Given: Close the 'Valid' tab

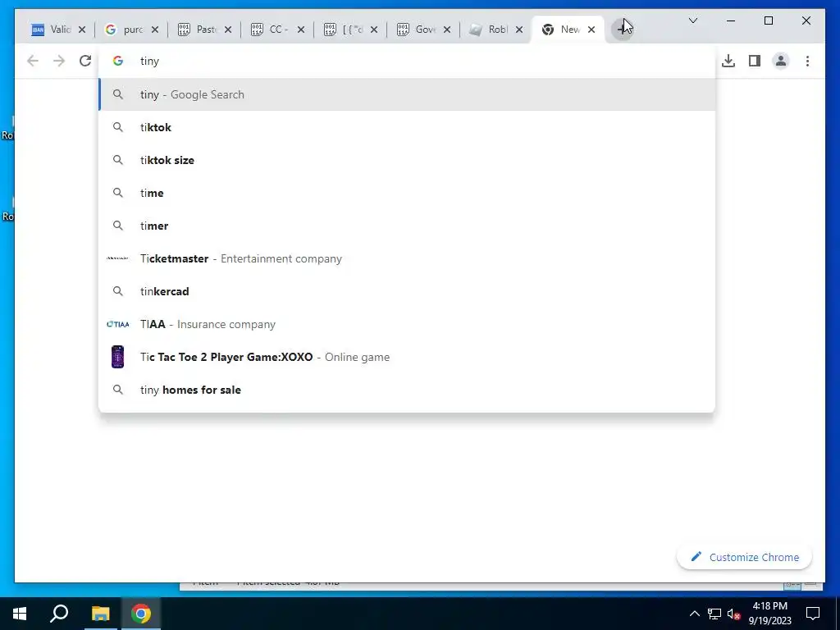Looking at the screenshot, I should [x=82, y=30].
